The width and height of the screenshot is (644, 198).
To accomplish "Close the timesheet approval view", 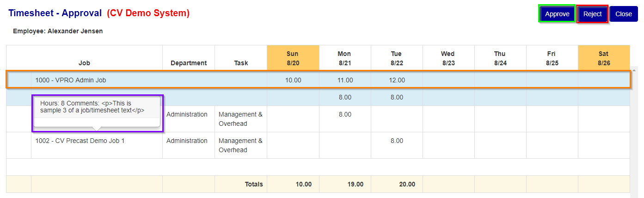I will click(x=624, y=14).
